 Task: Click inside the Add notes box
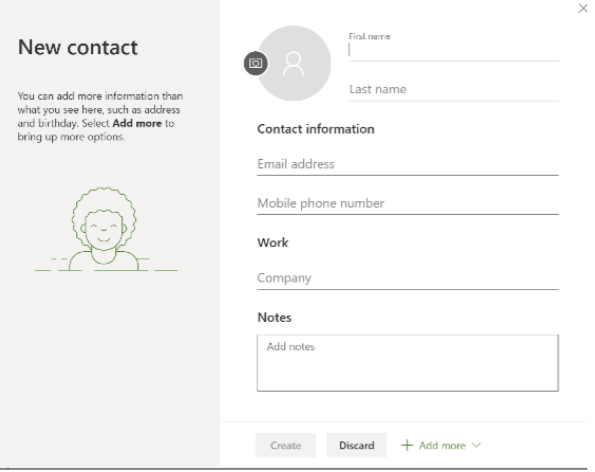click(x=408, y=363)
